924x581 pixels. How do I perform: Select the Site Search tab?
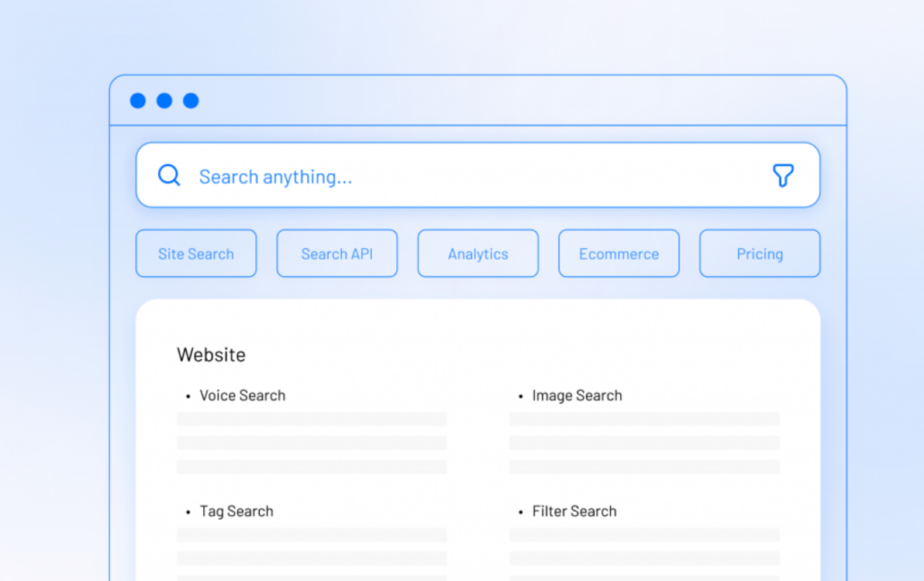coord(196,254)
